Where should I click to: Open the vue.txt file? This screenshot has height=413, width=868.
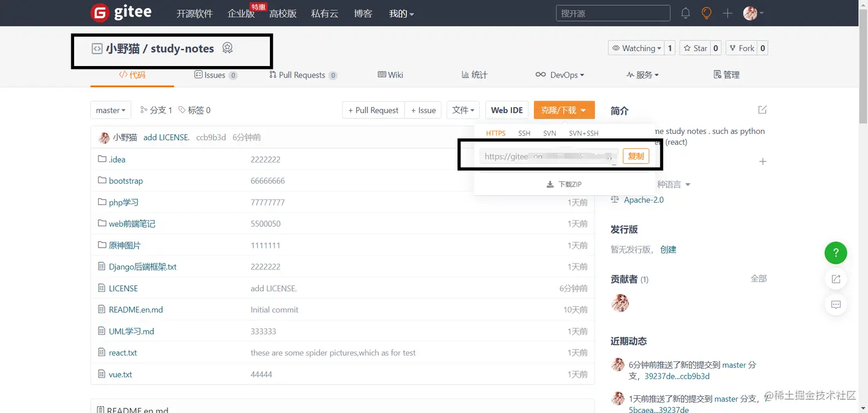[x=121, y=375]
